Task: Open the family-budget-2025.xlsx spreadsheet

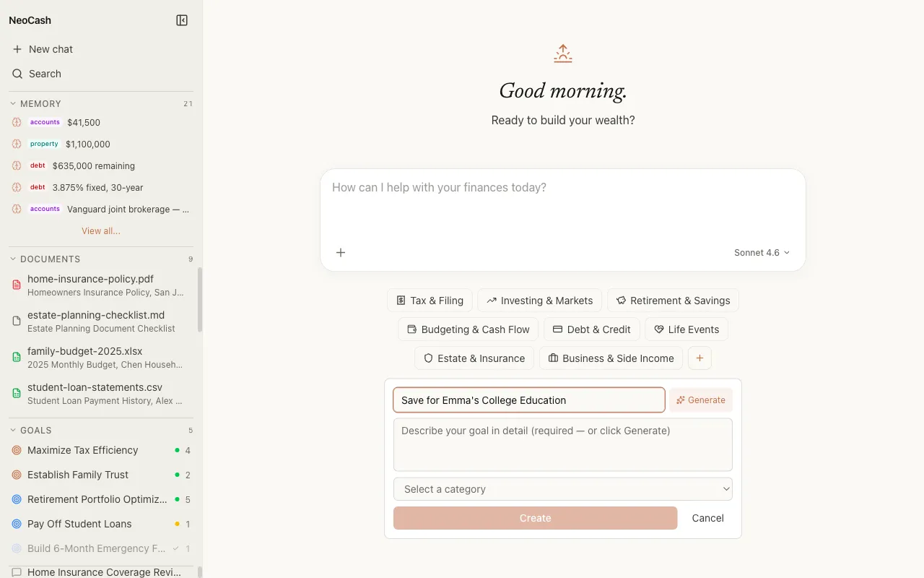Action: pos(84,351)
